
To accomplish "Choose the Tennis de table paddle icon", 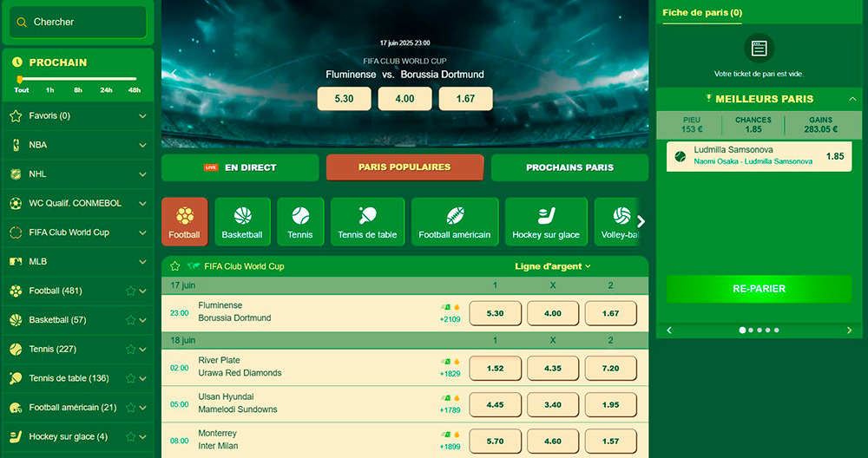I will (367, 215).
